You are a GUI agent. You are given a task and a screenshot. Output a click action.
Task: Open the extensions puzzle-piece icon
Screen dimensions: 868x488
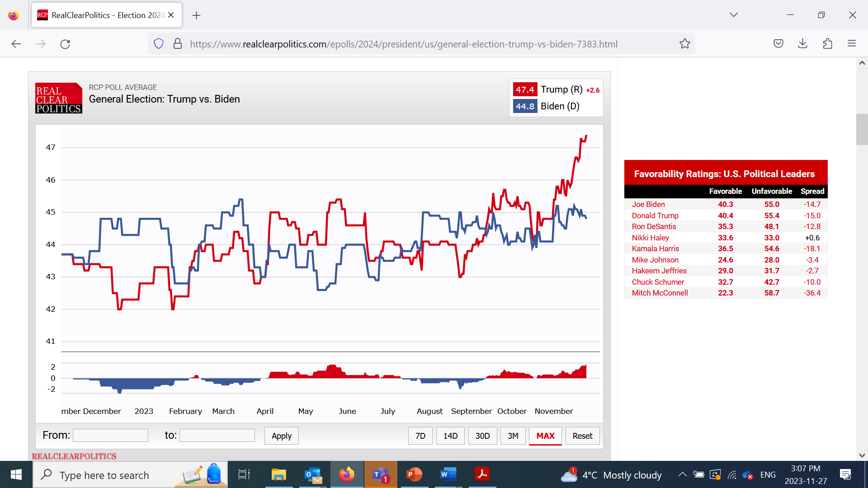click(827, 44)
